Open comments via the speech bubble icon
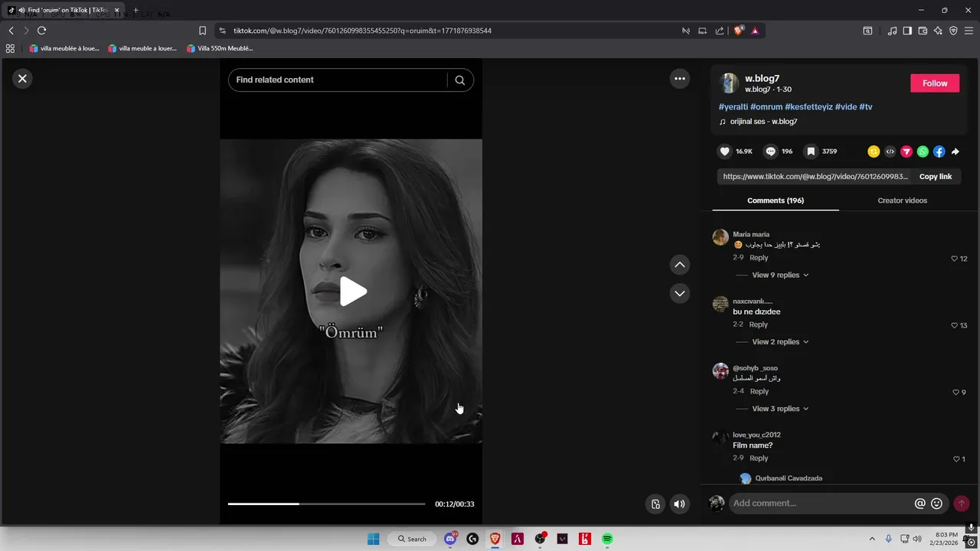The image size is (980, 551). [x=771, y=152]
